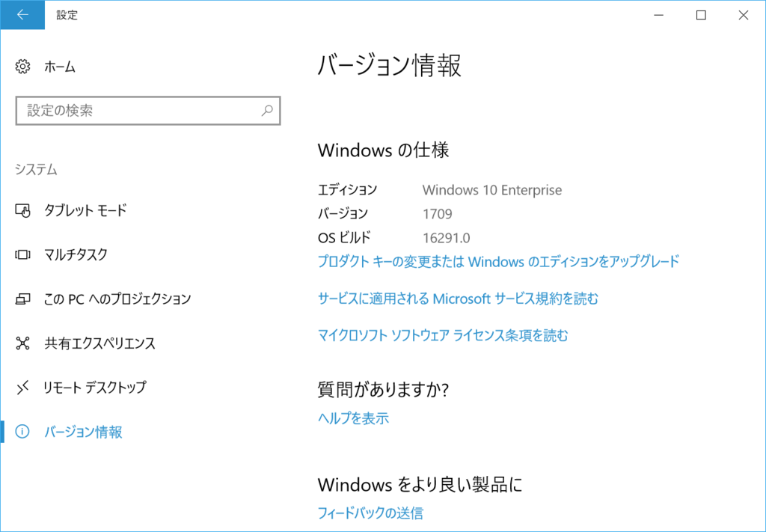
Task: Open ホーム in settings sidebar
Action: [x=60, y=67]
